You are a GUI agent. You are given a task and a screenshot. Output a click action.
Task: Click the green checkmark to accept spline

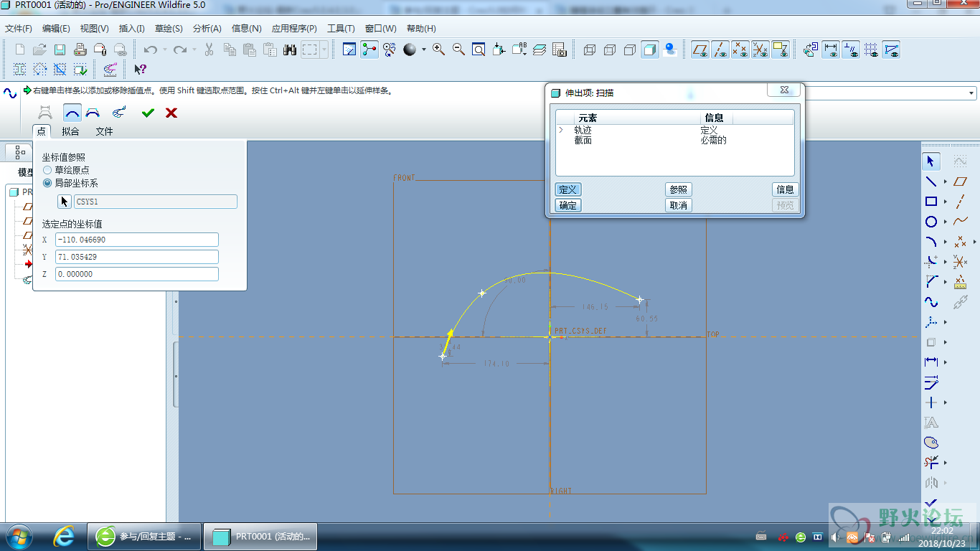coord(148,113)
